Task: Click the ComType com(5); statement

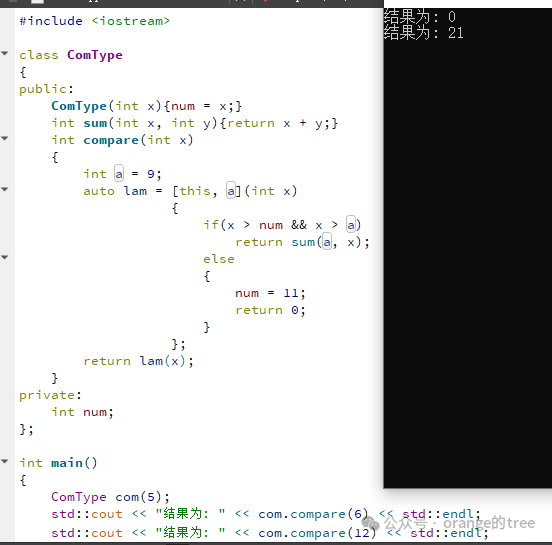Action: [111, 497]
